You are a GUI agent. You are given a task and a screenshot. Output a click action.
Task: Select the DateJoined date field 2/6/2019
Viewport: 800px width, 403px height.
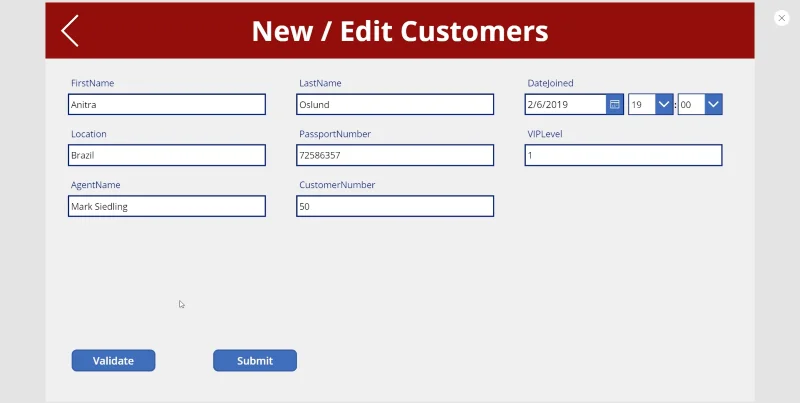click(x=566, y=104)
